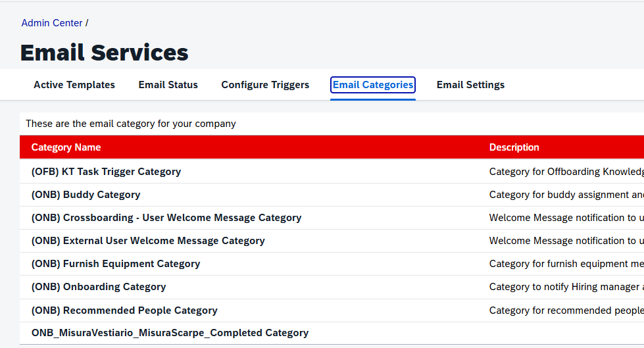Open the Email Settings tab

coord(470,85)
